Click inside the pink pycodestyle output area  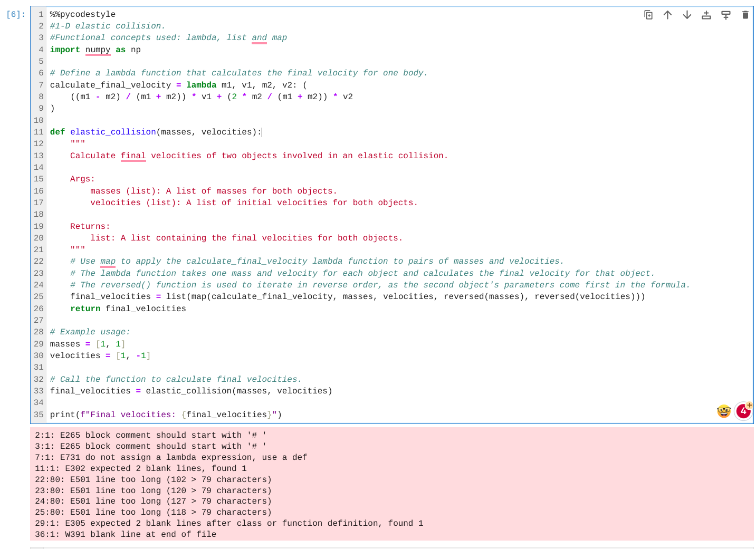tap(369, 485)
